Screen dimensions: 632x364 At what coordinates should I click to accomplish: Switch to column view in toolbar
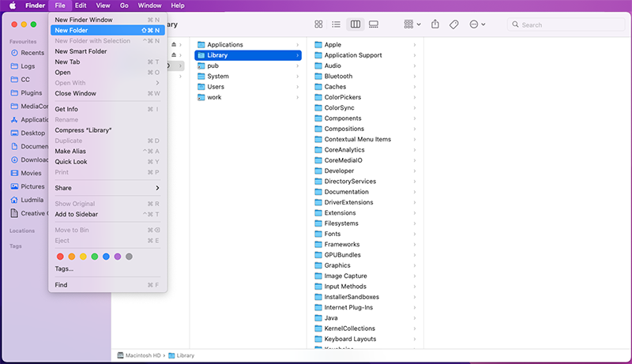pos(355,24)
